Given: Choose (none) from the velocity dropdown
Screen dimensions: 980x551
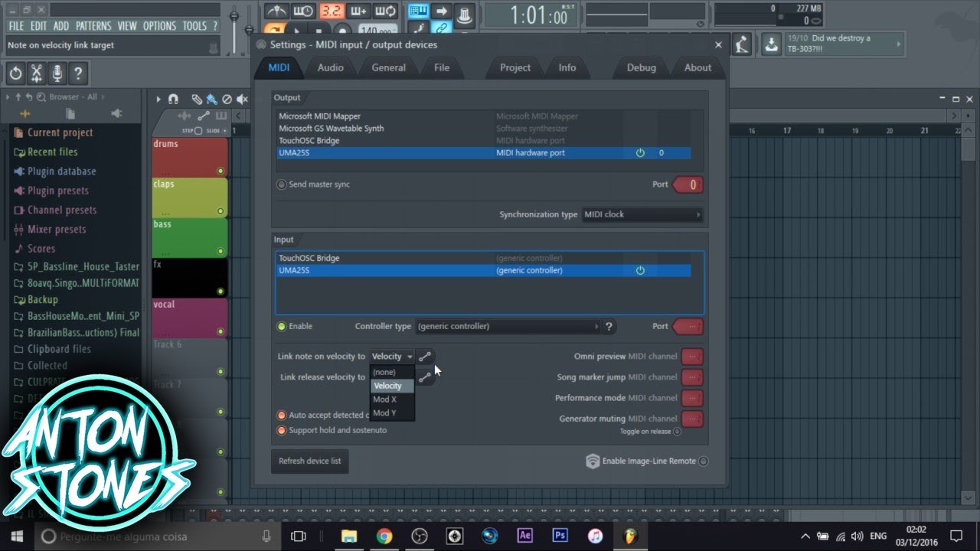Looking at the screenshot, I should point(392,372).
